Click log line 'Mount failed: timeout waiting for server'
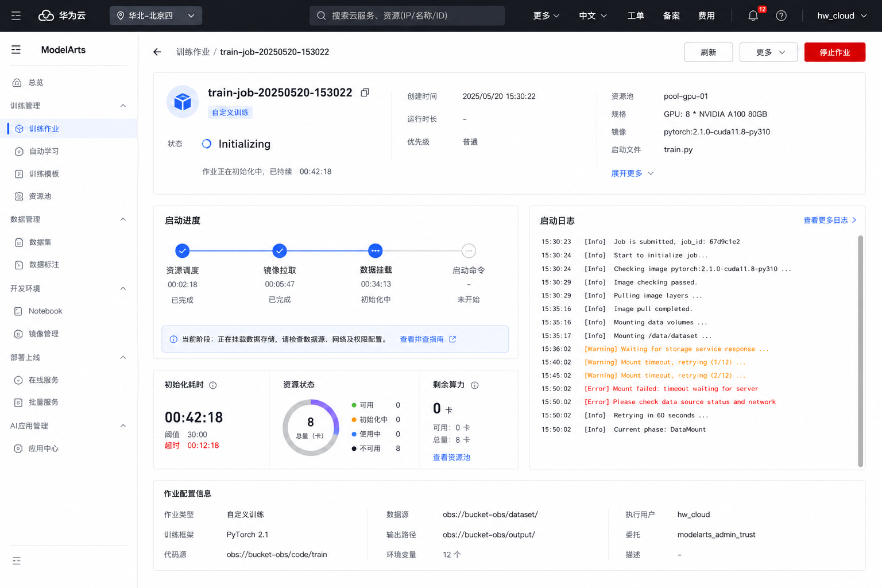 pos(685,389)
